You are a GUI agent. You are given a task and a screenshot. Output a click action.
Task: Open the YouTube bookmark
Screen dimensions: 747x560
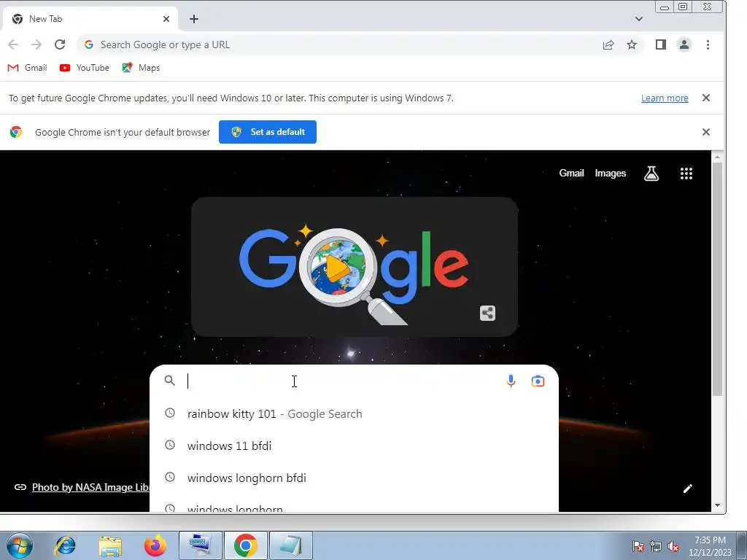pyautogui.click(x=85, y=68)
